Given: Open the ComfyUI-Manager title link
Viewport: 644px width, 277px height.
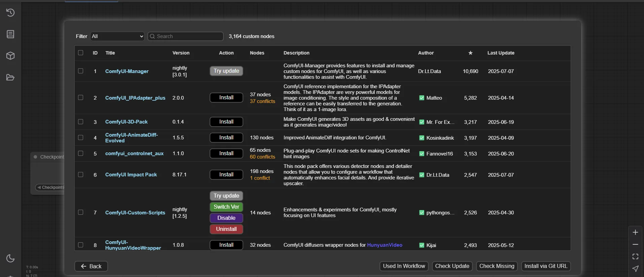Looking at the screenshot, I should point(127,71).
